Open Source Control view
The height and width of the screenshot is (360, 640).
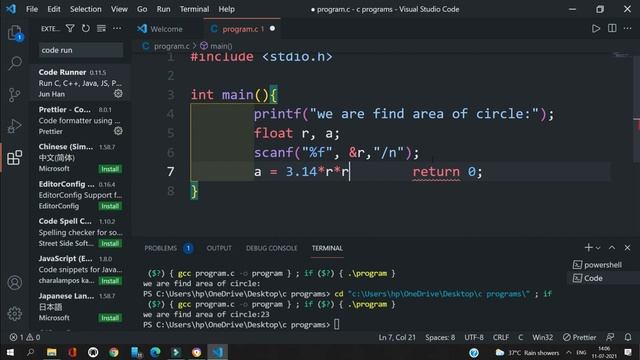[15, 95]
